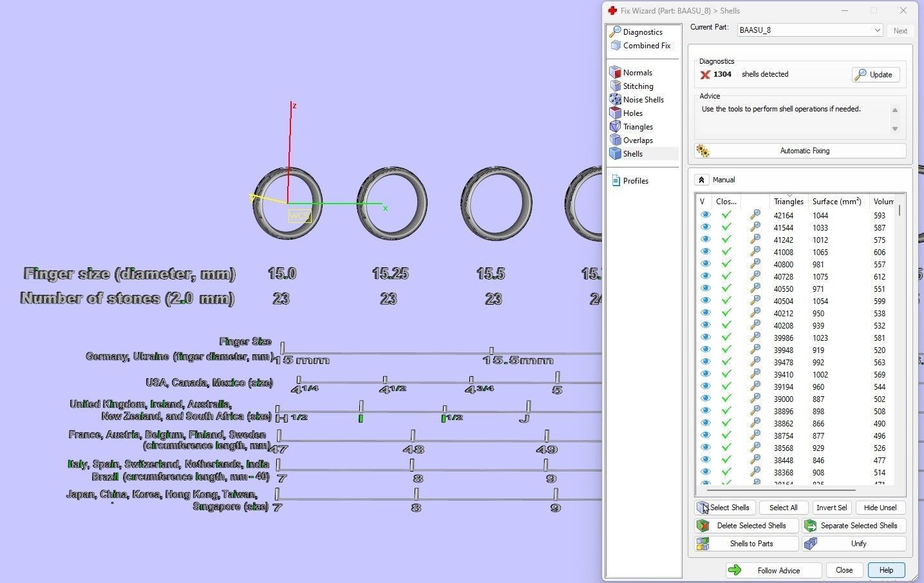924x583 pixels.
Task: Hide the shell with 39986 triangles
Action: coord(706,338)
